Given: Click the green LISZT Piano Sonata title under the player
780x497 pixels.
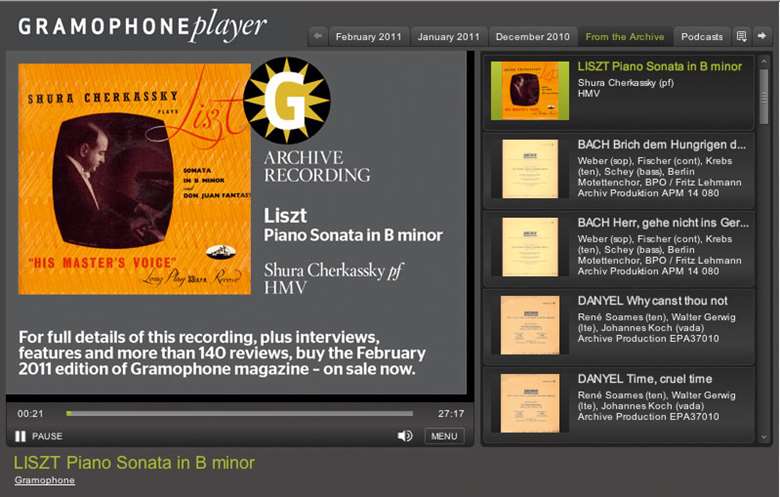Looking at the screenshot, I should 134,463.
